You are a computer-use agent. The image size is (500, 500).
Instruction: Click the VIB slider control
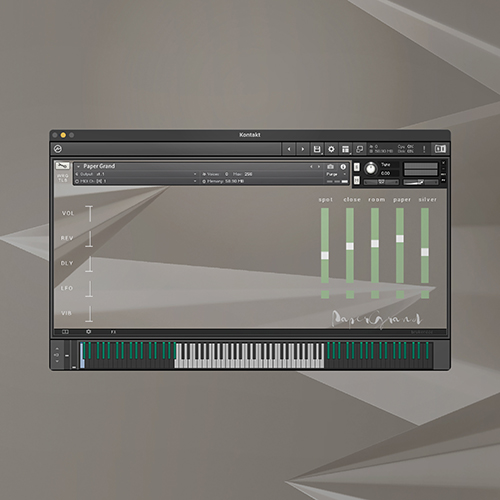(89, 314)
